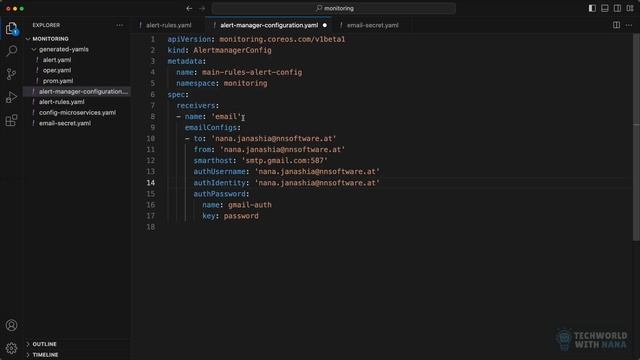Click 'monitoring.coreos.com/v1beta1' apiVersion value

point(282,39)
